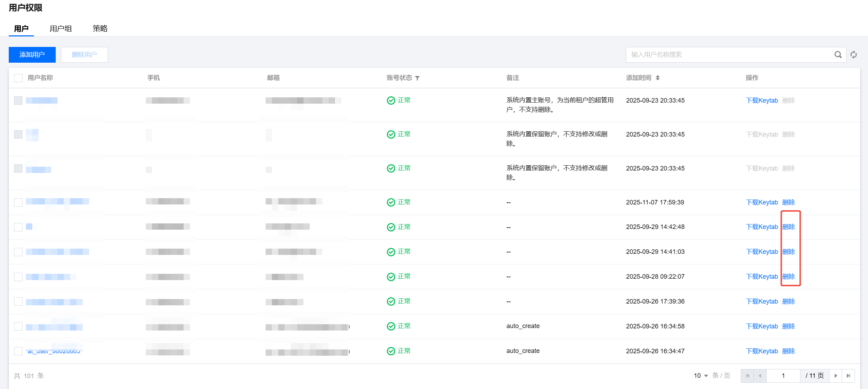Go to the next page arrow
868x389 pixels.
[x=836, y=376]
